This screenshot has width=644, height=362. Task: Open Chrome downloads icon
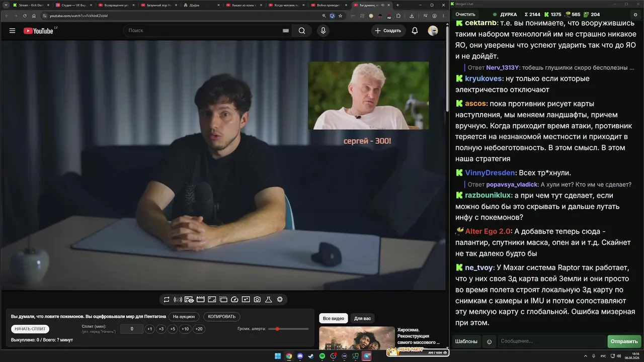tap(412, 16)
